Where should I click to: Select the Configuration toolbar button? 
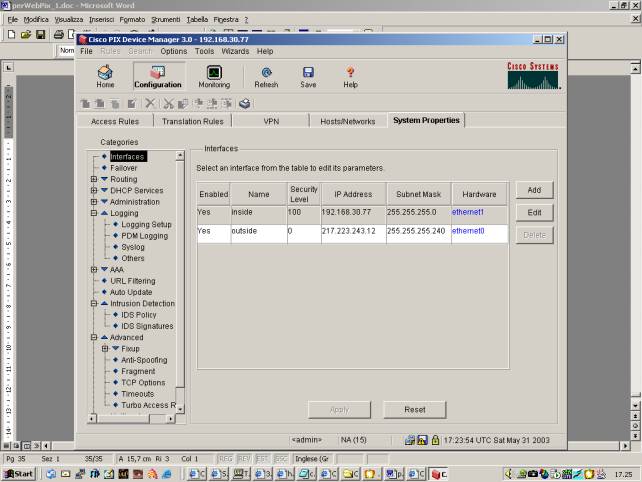tap(158, 77)
